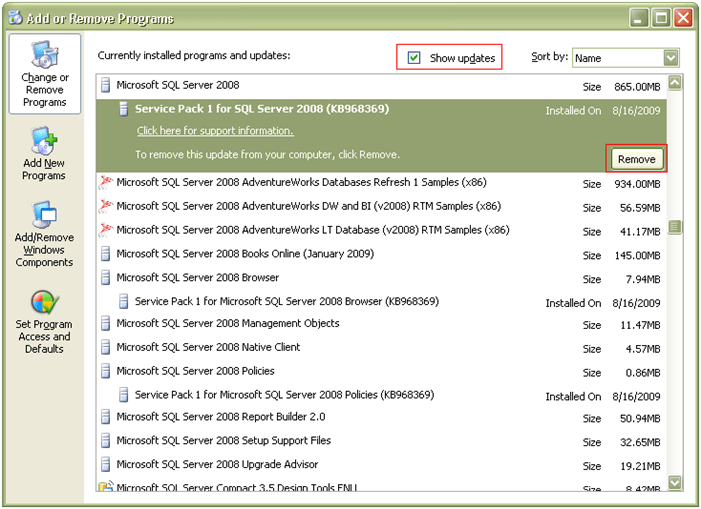
Task: Click the SQL Server 2008 Upgrade Advisor icon
Action: click(105, 465)
